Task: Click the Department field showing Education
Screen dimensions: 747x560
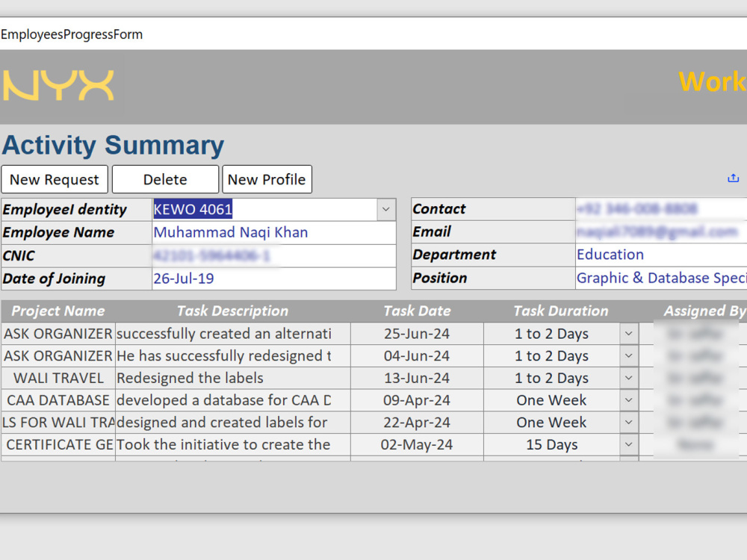Action: [x=661, y=255]
